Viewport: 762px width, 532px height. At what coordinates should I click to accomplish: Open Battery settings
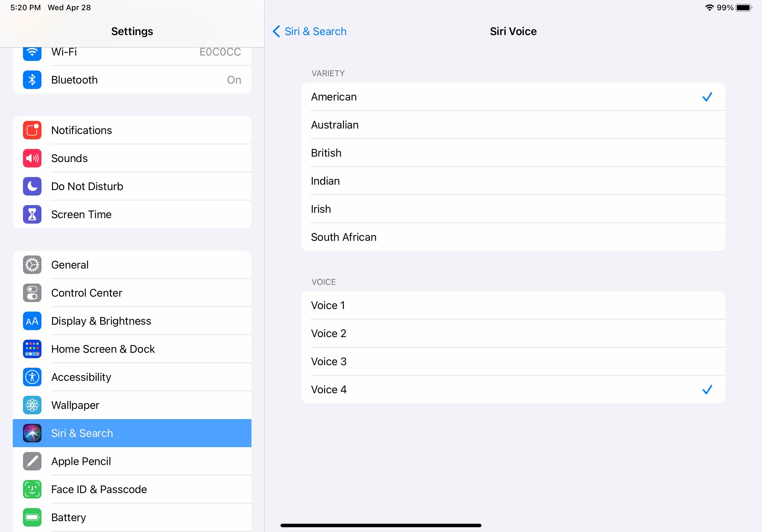(x=132, y=517)
